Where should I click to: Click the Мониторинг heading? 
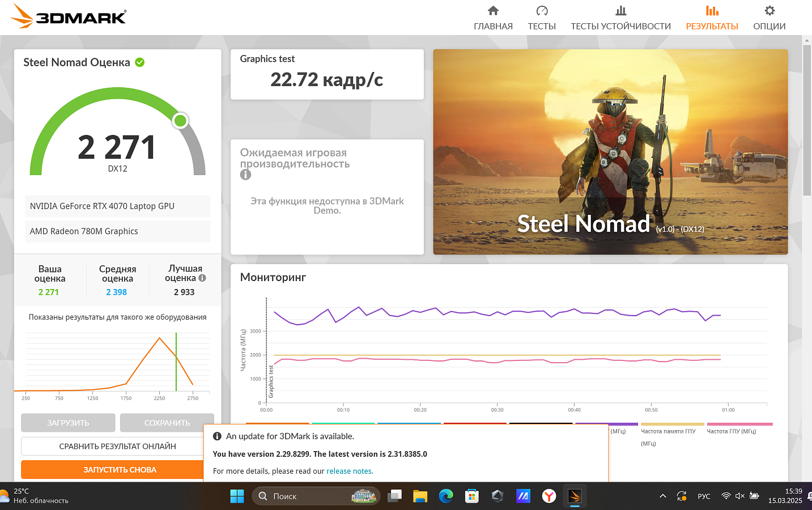tap(273, 277)
